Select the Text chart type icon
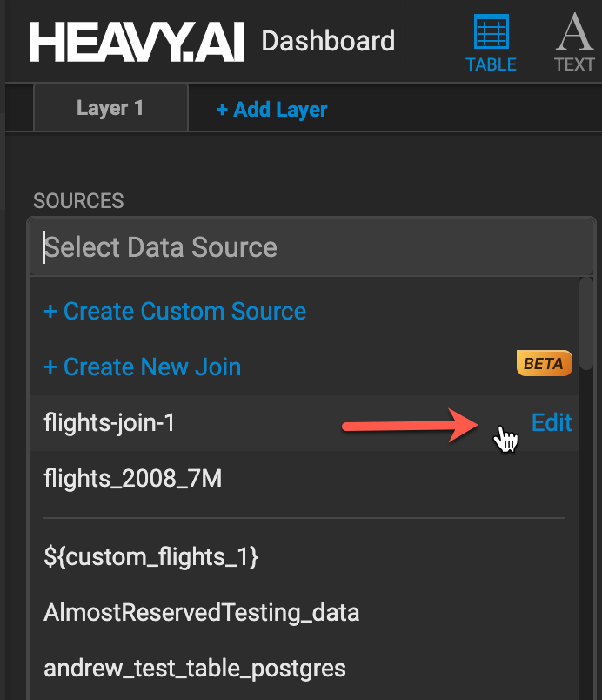Viewport: 602px width, 700px height. (x=575, y=33)
